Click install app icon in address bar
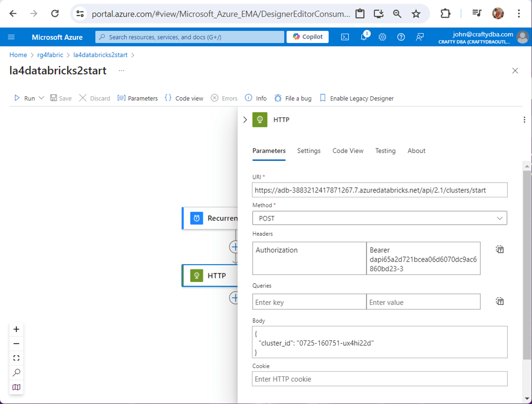532x404 pixels. 378,14
